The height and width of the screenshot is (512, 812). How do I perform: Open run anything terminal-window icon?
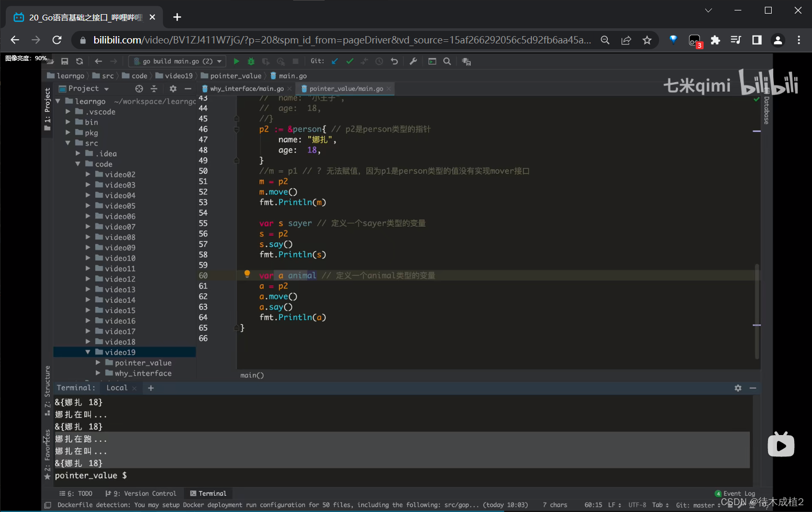click(x=432, y=61)
